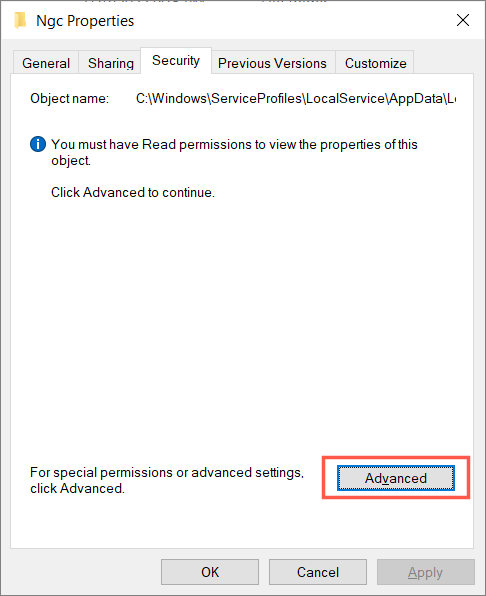Click the Ngc folder icon in title bar
Screen dimensions: 486x596
(20, 21)
